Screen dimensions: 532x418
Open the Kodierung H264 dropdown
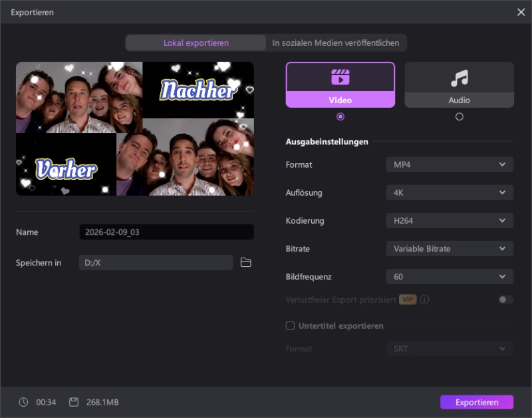coord(450,220)
